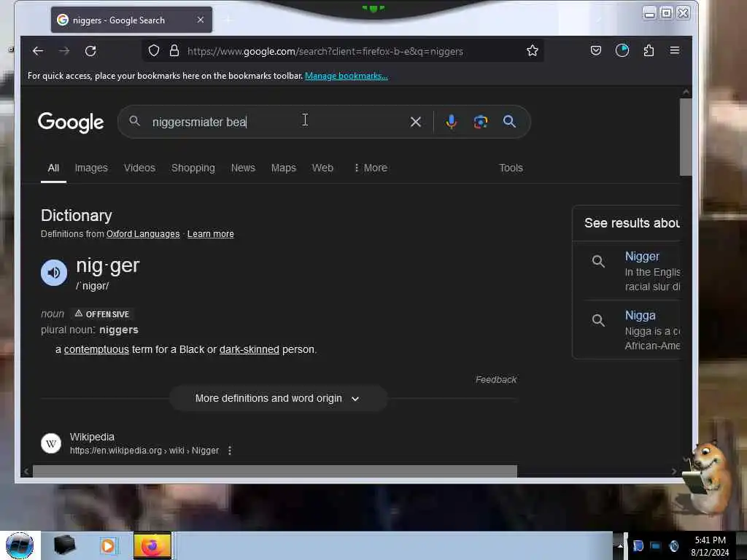The image size is (747, 560).
Task: Open the media player taskbar icon
Action: [108, 545]
